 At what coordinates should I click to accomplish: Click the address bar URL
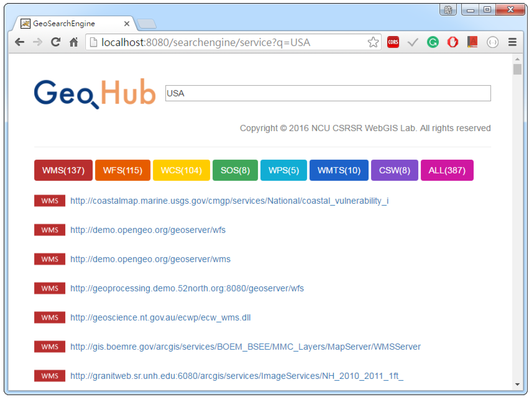[206, 42]
